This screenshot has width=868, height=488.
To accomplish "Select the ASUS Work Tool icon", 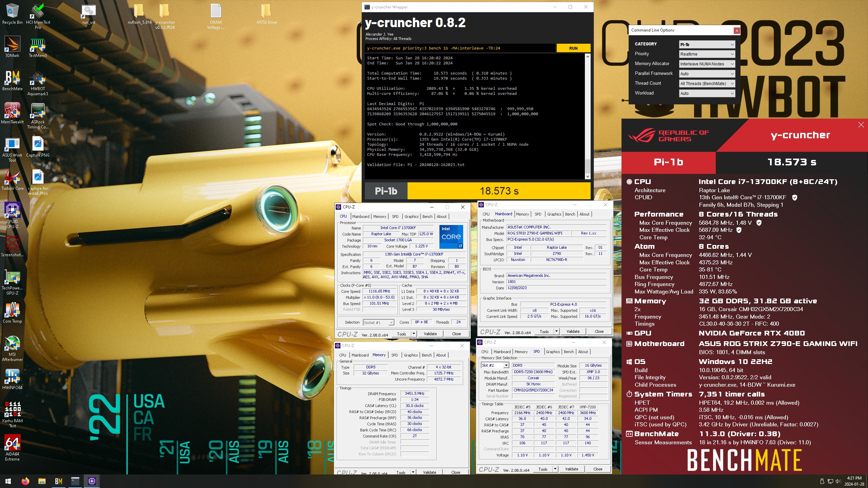I will pyautogui.click(x=13, y=149).
